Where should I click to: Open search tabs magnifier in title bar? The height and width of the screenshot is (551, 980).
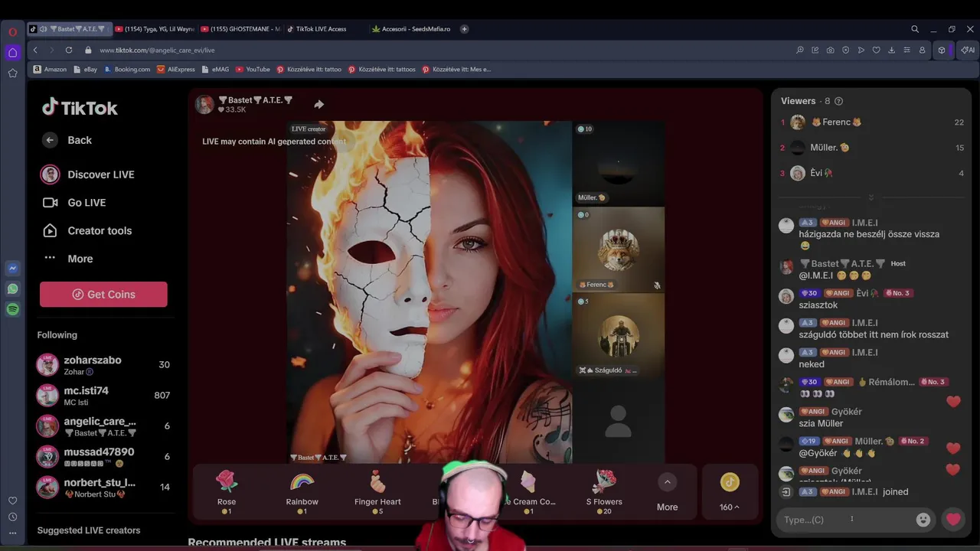914,29
